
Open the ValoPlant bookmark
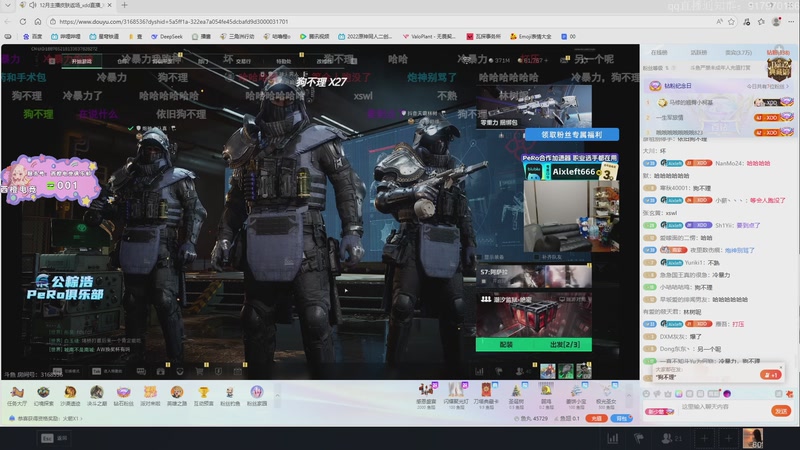[429, 36]
